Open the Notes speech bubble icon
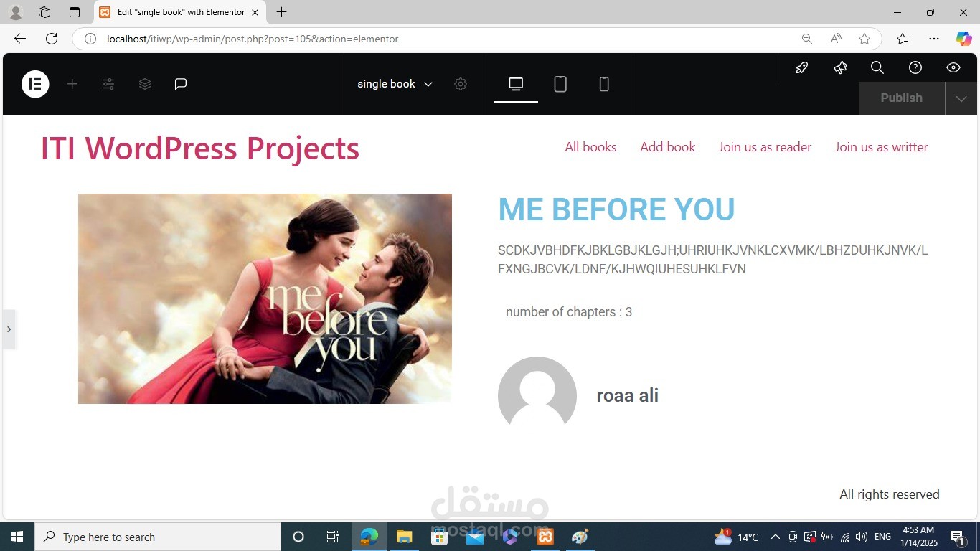 point(181,84)
